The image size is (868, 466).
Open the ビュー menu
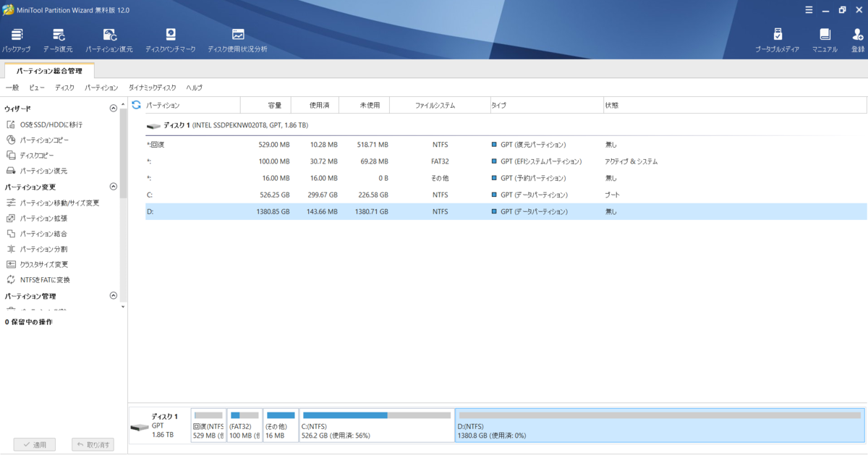click(x=37, y=88)
